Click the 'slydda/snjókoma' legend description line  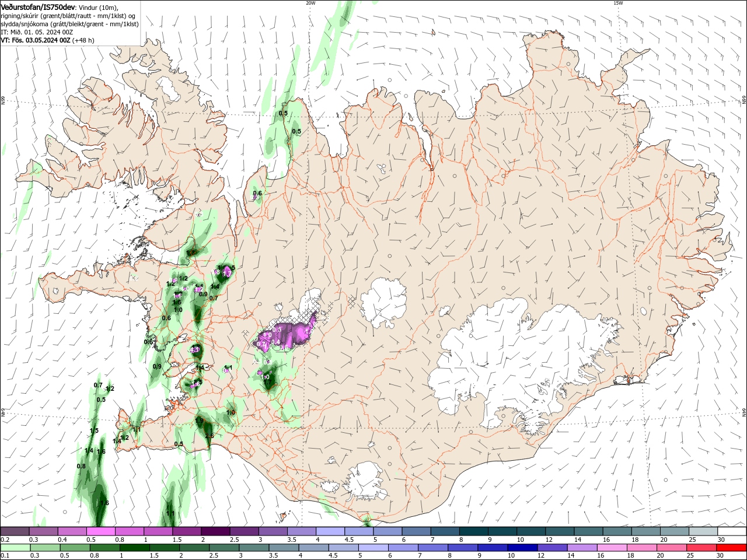[69, 24]
